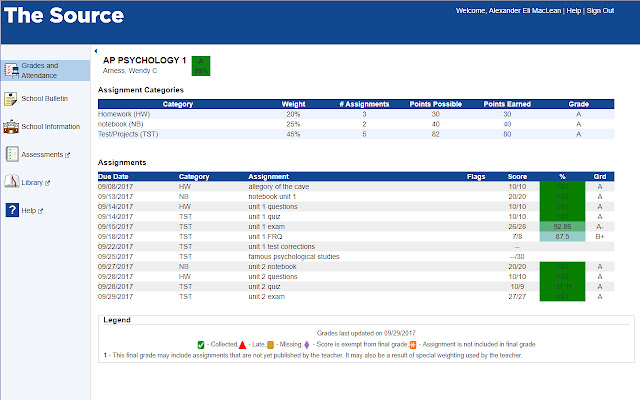
Task: Click the Sign Out link
Action: point(600,12)
